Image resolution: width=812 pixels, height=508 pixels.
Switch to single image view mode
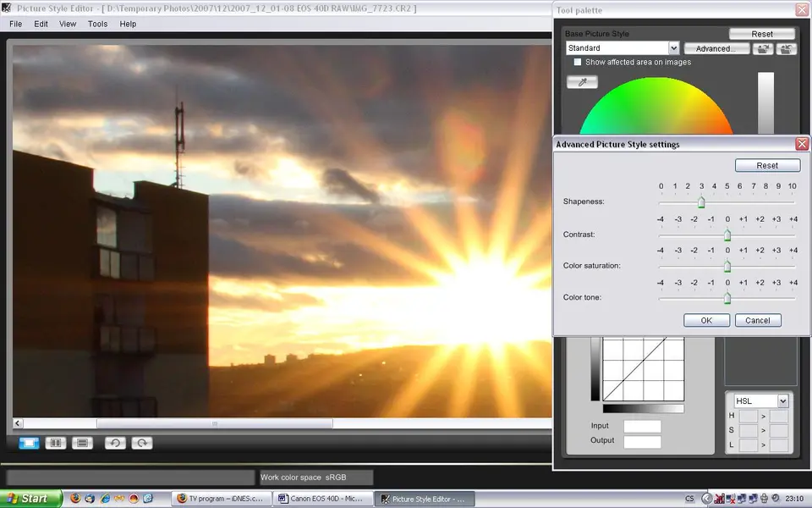[29, 443]
